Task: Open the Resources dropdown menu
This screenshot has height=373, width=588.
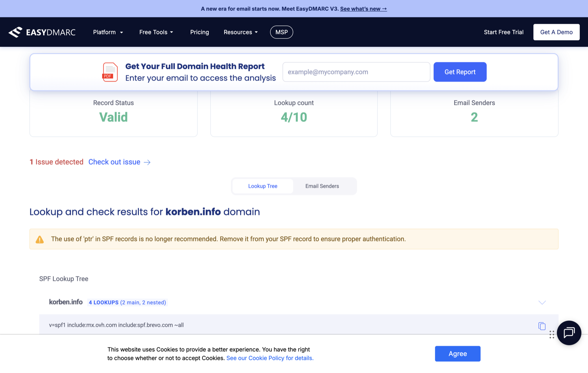Action: point(241,32)
